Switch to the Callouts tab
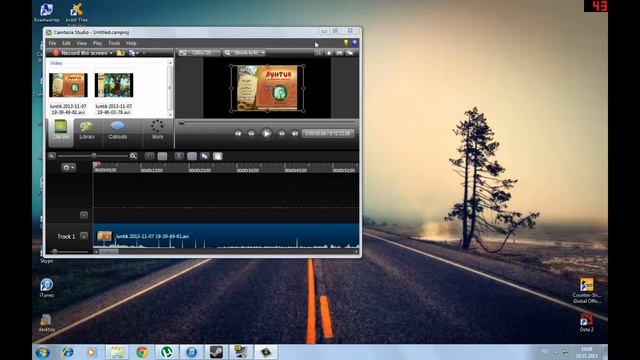Viewport: 640px width, 360px height. pos(118,131)
